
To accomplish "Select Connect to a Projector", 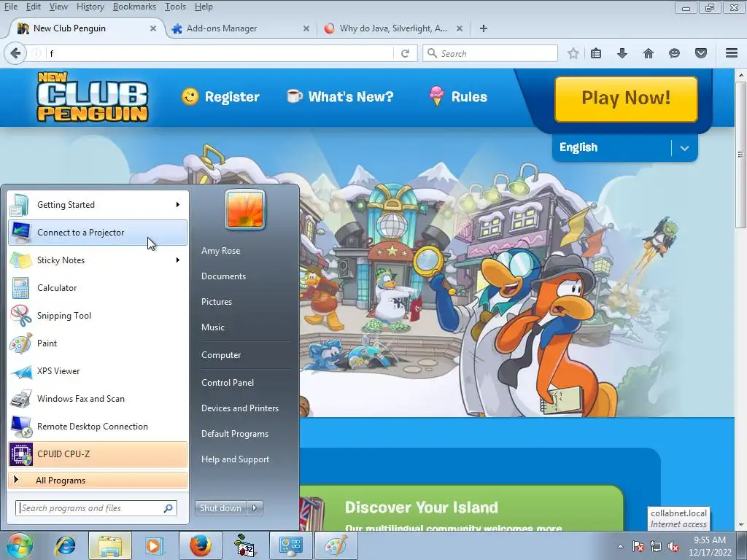I will click(x=98, y=233).
